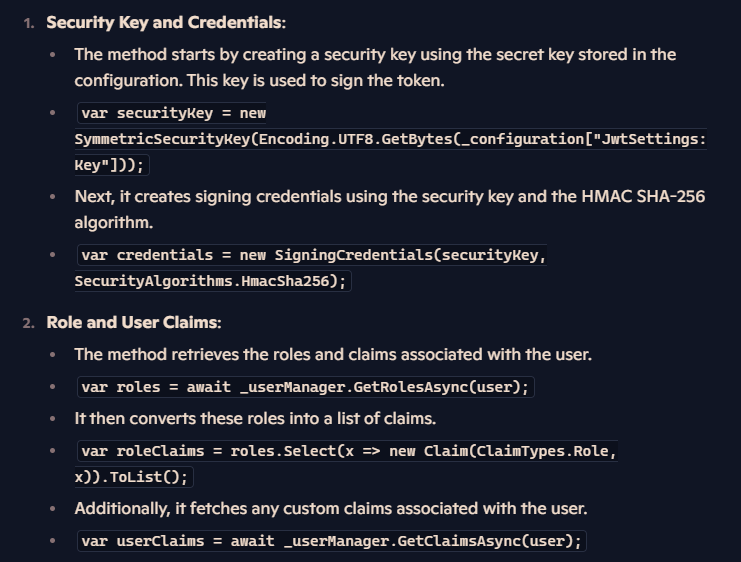The width and height of the screenshot is (741, 562).
Task: Click the list number '2.' marker
Action: pyautogui.click(x=29, y=323)
